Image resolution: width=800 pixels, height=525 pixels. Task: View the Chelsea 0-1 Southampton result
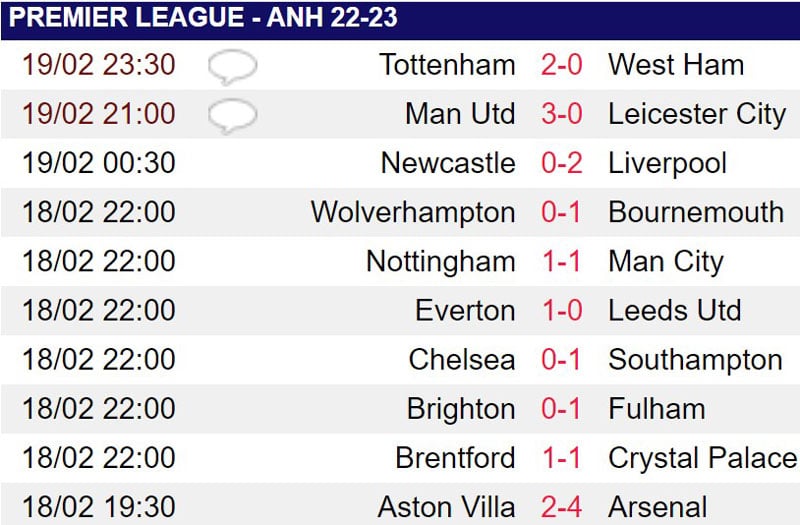(561, 359)
